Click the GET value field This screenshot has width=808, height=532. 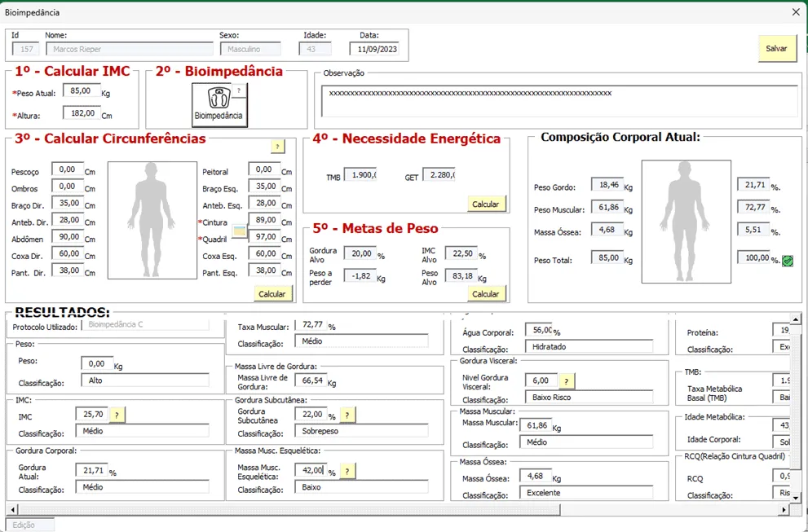(x=439, y=175)
